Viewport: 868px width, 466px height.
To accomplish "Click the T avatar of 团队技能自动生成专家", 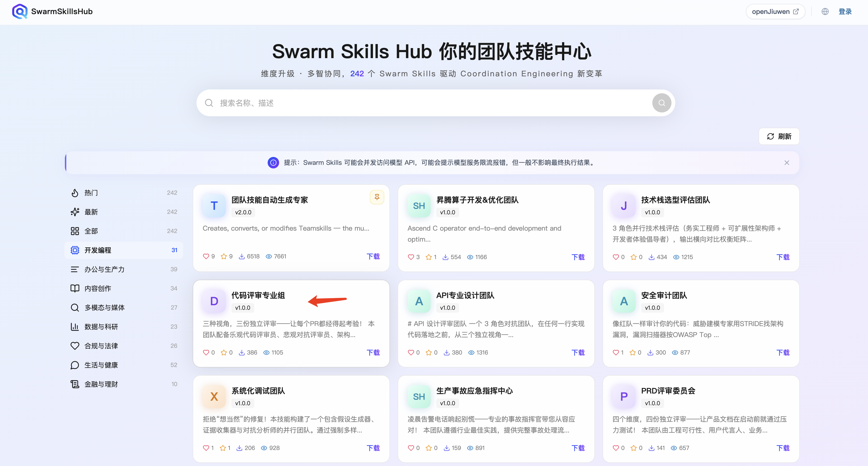I will click(214, 206).
